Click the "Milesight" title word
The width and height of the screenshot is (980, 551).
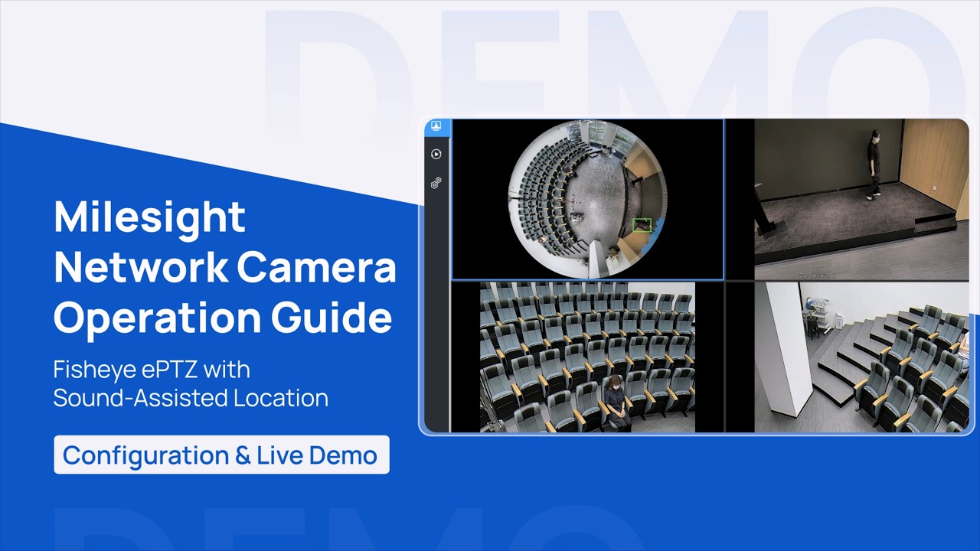coord(149,217)
